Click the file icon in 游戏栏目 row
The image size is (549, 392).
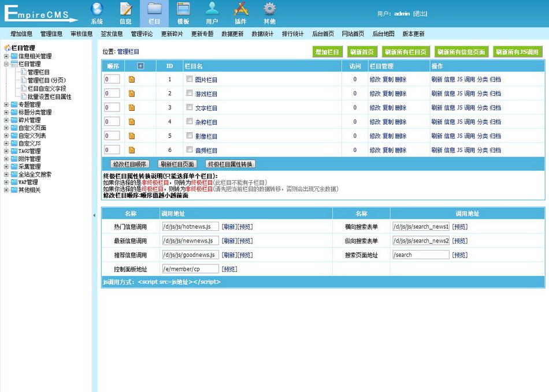132,94
